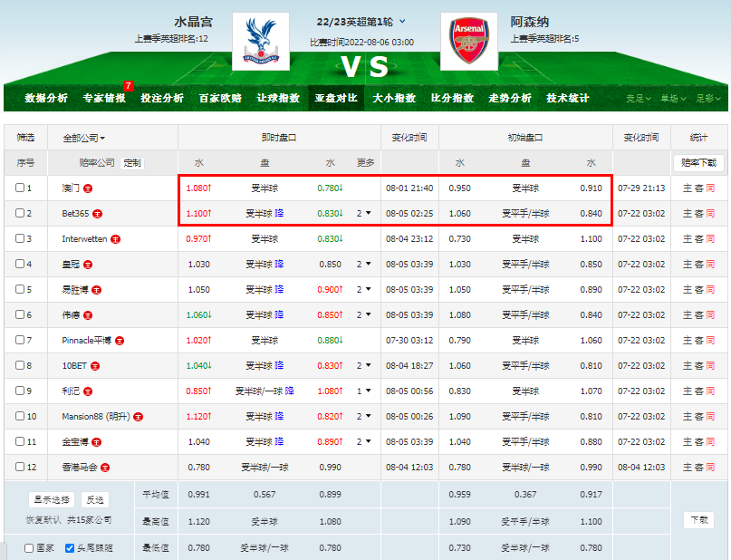The width and height of the screenshot is (731, 560).
Task: Switch to 百家欧赔 tab
Action: [220, 98]
